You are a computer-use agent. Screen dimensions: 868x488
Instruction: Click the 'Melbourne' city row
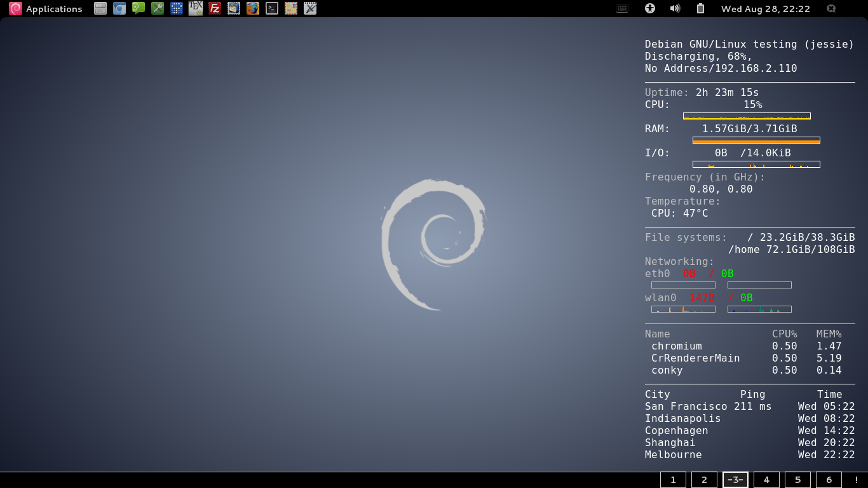[750, 455]
